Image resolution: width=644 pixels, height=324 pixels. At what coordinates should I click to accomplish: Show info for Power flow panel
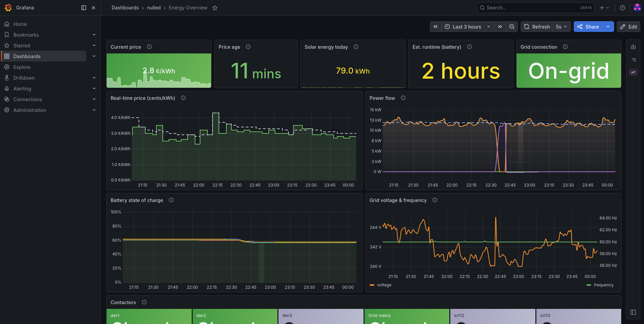click(x=403, y=98)
